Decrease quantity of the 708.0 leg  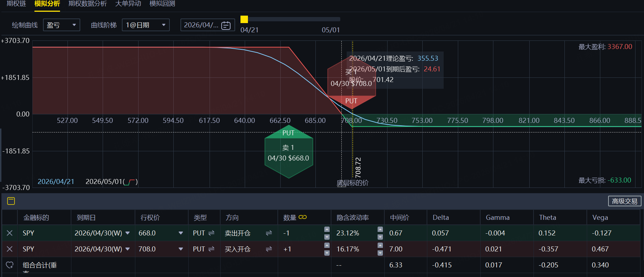[327, 253]
